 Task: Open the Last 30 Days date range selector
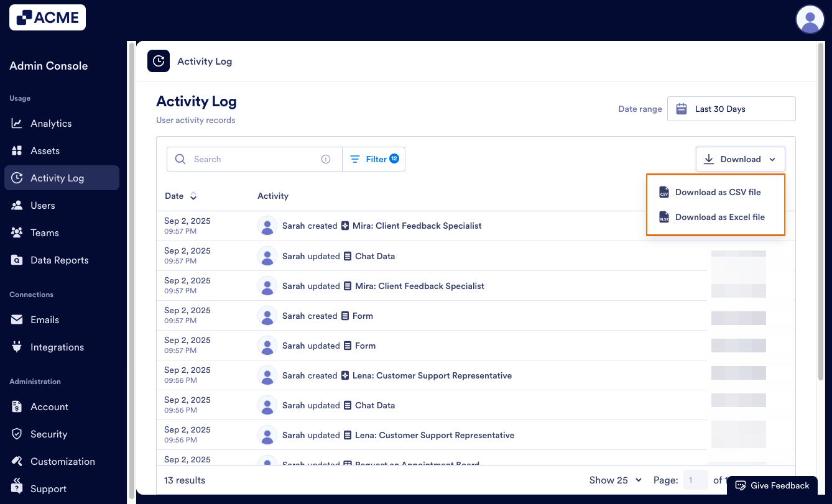[x=731, y=108]
